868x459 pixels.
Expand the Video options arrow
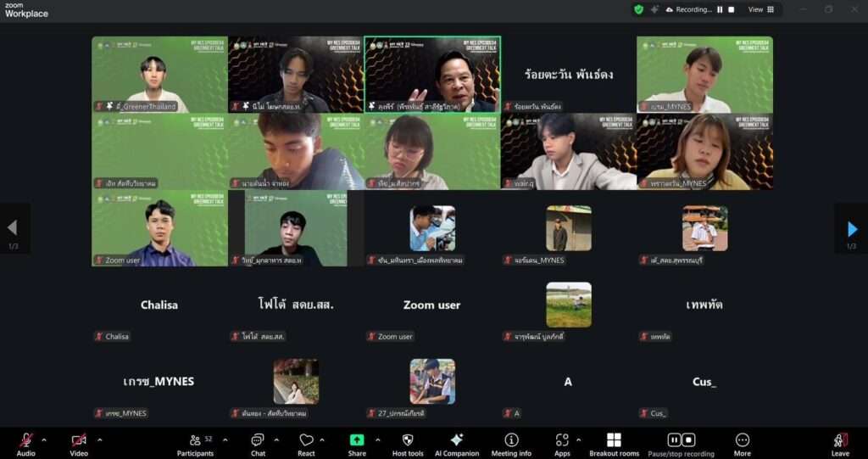pos(99,439)
